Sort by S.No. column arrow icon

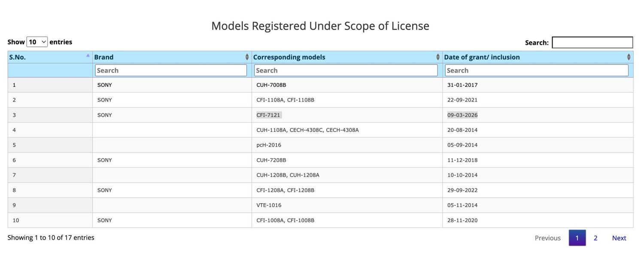[x=88, y=55]
